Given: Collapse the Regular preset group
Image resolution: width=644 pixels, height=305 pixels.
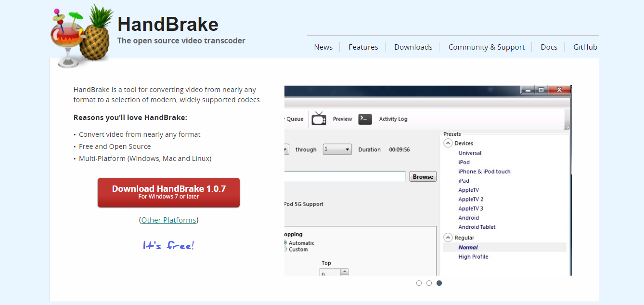Looking at the screenshot, I should (x=448, y=238).
